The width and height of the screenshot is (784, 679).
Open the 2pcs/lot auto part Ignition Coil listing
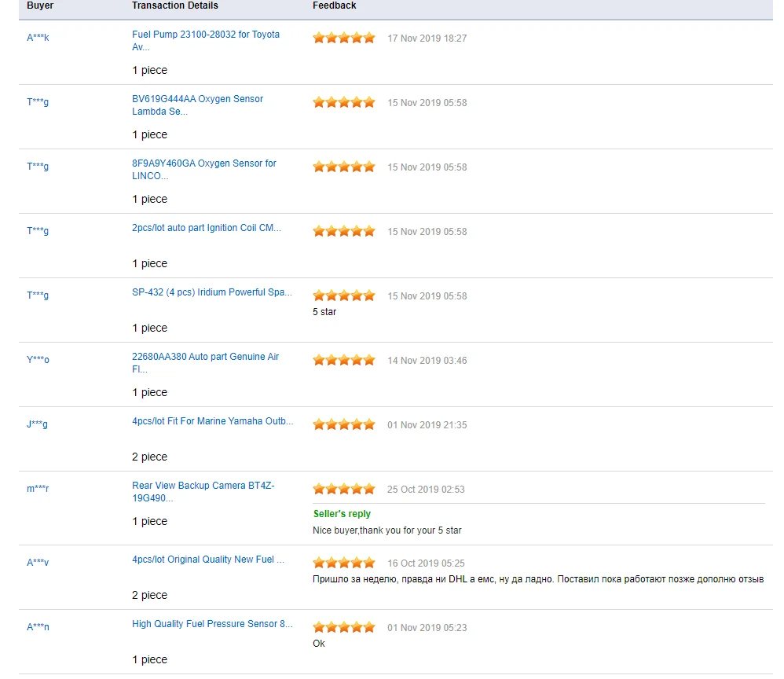(x=207, y=228)
